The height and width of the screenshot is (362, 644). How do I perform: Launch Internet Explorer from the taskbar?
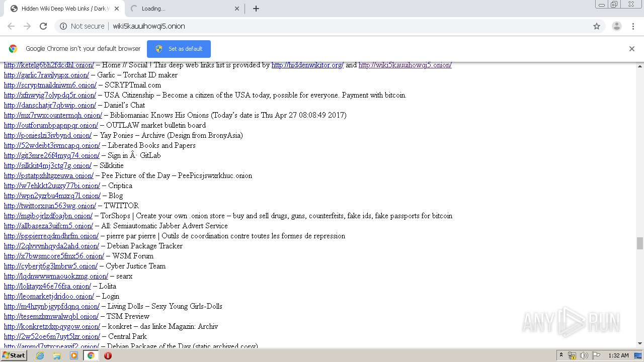(x=40, y=355)
